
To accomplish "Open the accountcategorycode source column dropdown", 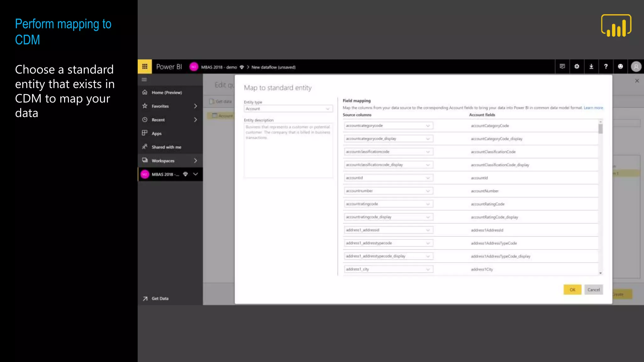I will pos(388,126).
